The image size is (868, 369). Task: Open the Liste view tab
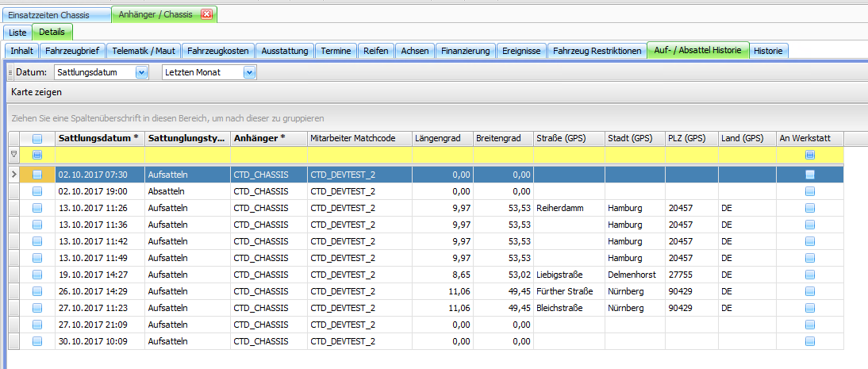17,33
